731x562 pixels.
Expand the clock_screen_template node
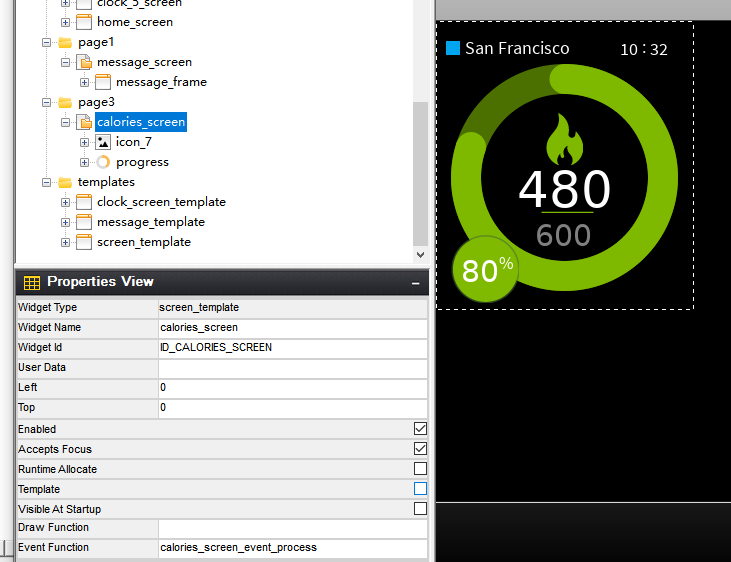[65, 202]
